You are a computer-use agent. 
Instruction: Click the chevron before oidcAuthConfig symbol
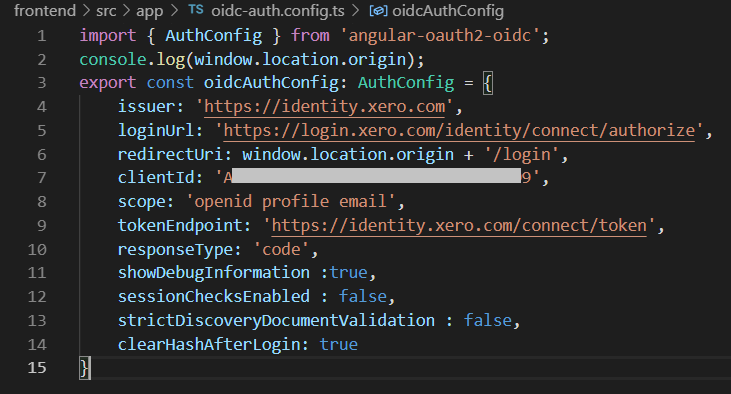(x=356, y=10)
